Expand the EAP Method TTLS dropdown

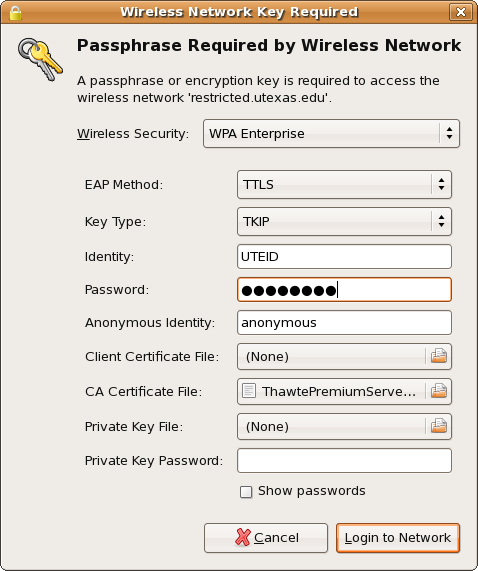[x=344, y=184]
